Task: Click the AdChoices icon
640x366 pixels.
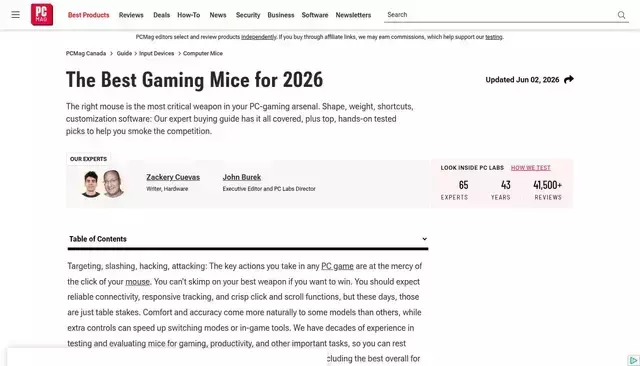Action: 633,360
